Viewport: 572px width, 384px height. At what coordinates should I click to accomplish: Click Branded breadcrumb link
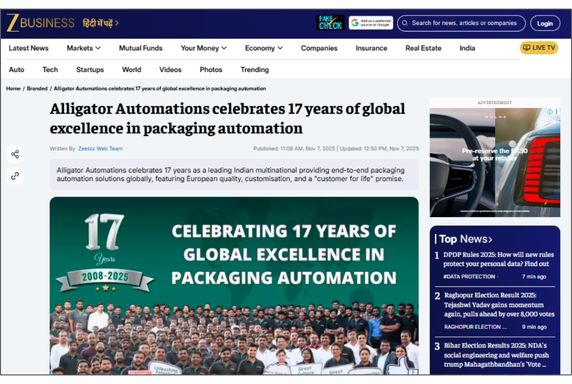pos(37,89)
